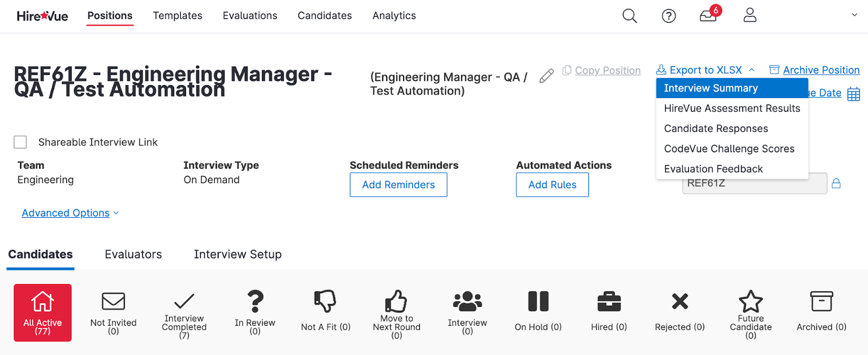This screenshot has height=355, width=868.
Task: Open the inbox notifications tray icon
Action: tap(708, 16)
